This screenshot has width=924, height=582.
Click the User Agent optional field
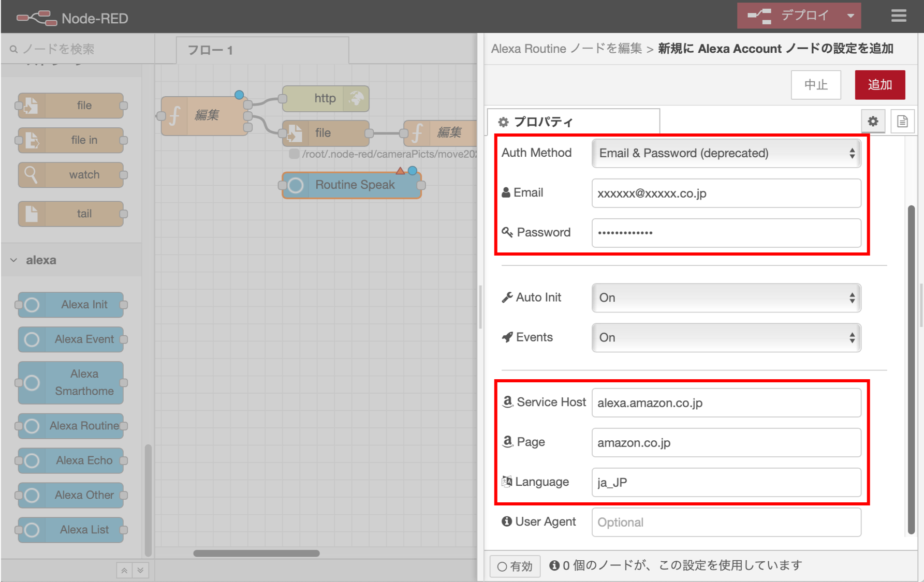pyautogui.click(x=726, y=523)
